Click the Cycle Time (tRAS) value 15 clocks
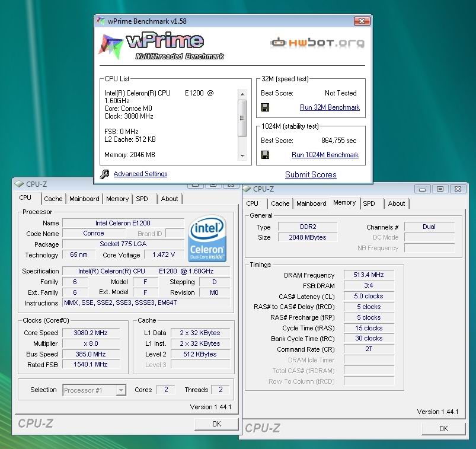The height and width of the screenshot is (449, 476). (369, 328)
